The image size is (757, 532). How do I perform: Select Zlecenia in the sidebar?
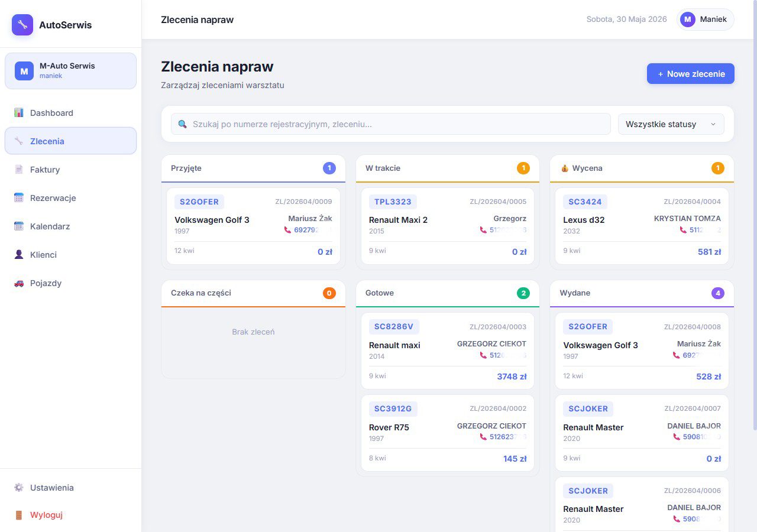pos(71,141)
